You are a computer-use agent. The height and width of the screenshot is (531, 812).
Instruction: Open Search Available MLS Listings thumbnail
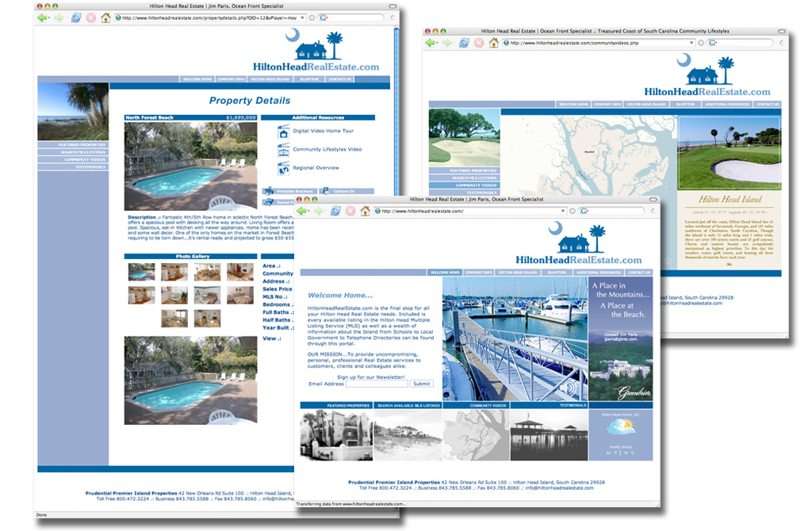[408, 435]
